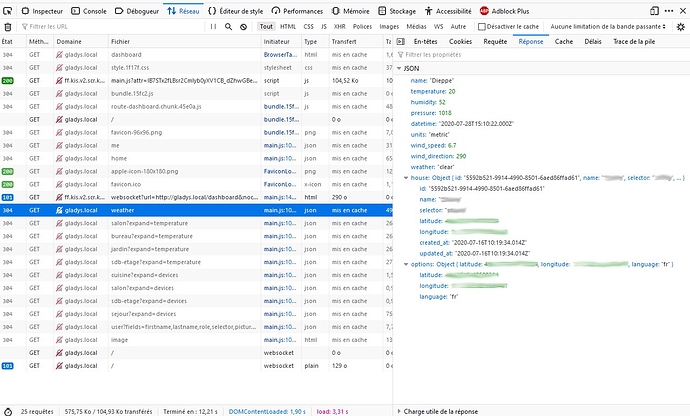Show the Requête details tab
The image size is (690, 416).
pyautogui.click(x=495, y=41)
